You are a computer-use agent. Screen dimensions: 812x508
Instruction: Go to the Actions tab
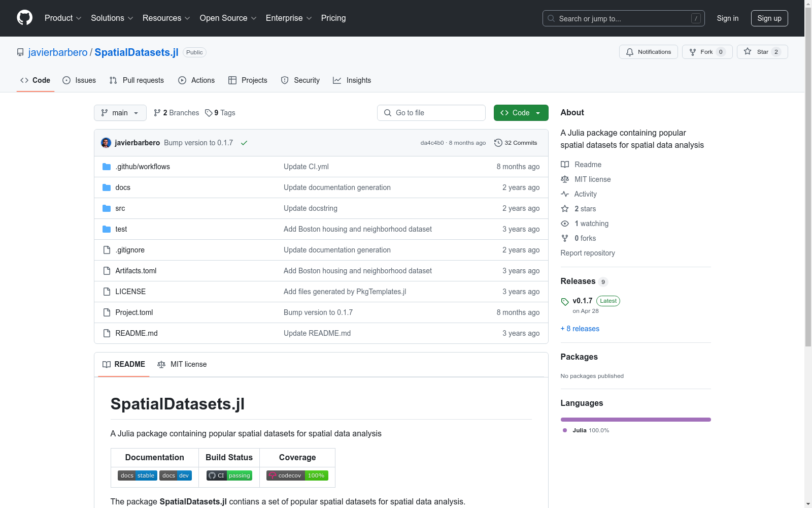pos(196,80)
